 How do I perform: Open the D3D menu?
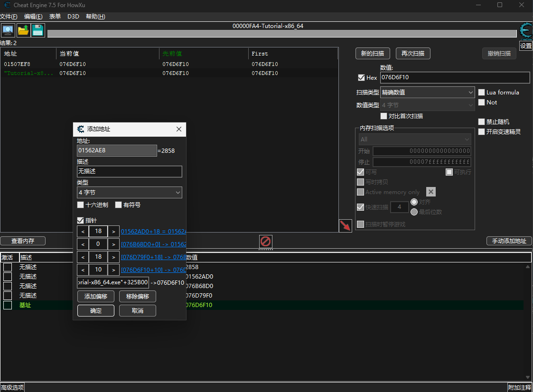coord(73,17)
